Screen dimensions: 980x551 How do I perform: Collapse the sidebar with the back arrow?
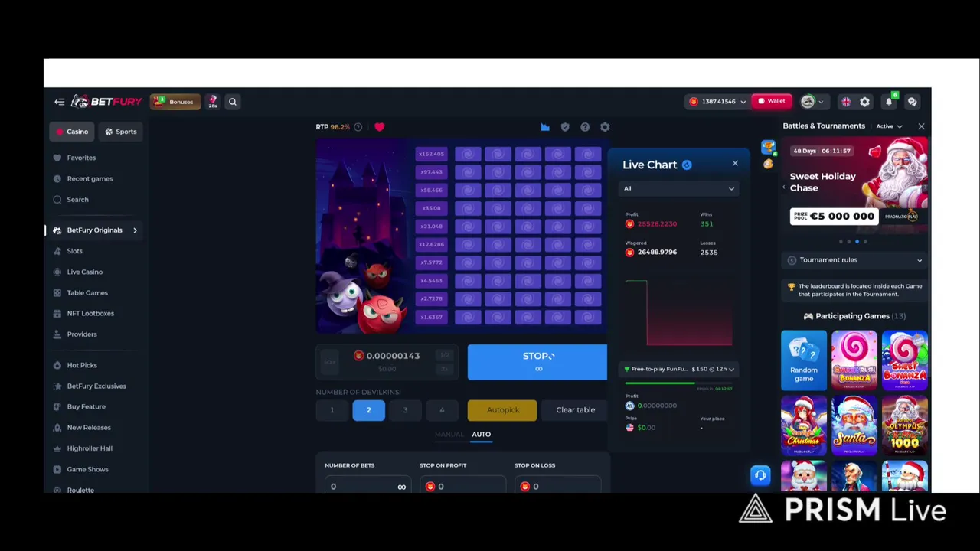[x=59, y=102]
